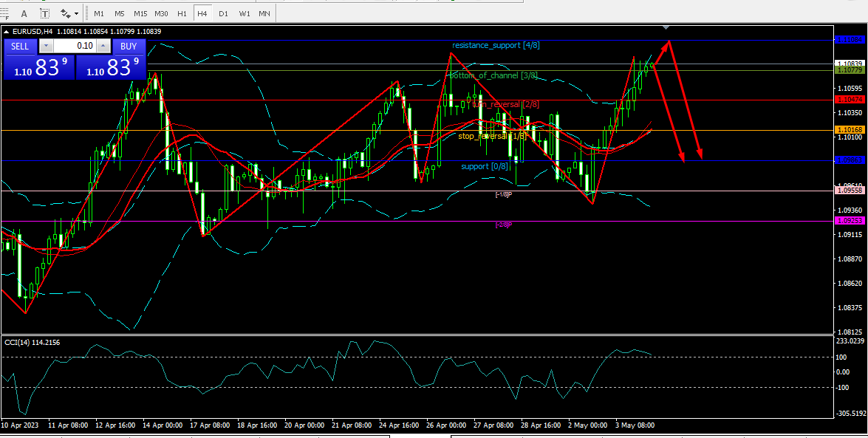Increase lot volume with up arrow
Viewport: 868px width, 438px height.
point(103,47)
